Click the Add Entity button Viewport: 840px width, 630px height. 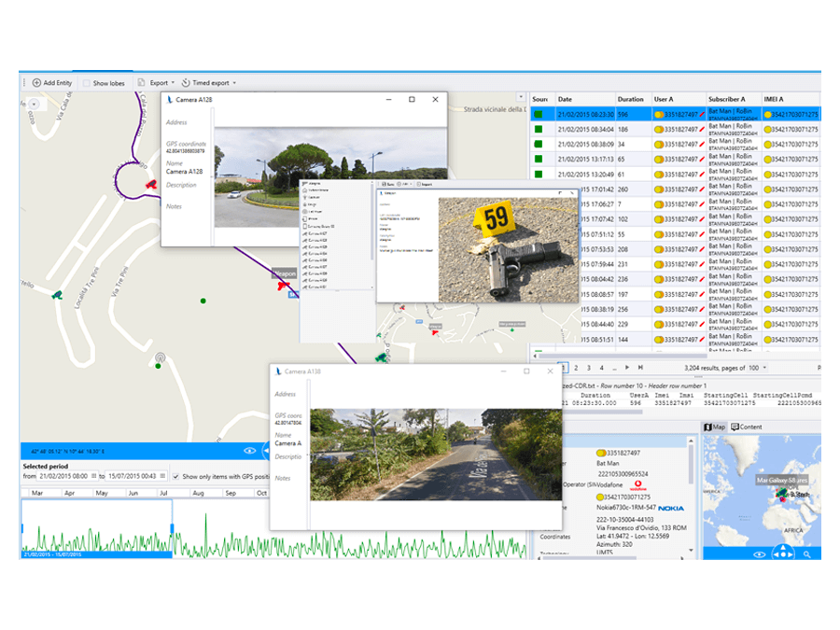coord(52,83)
